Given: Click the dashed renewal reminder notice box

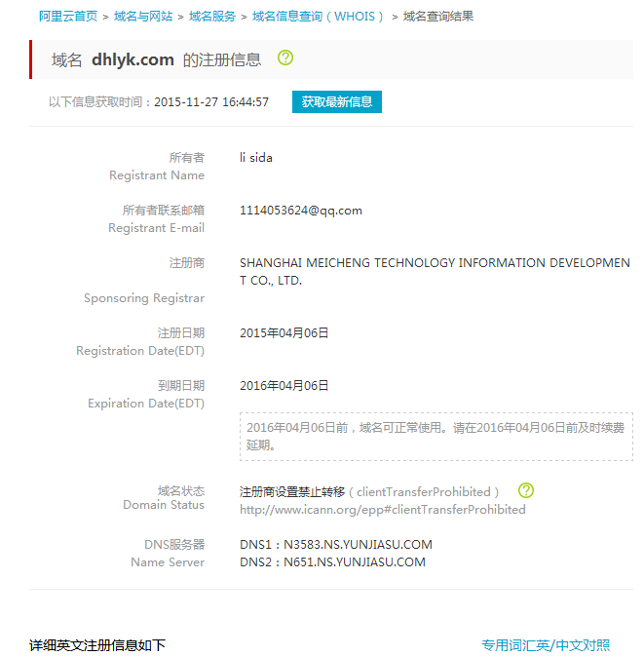Looking at the screenshot, I should click(x=436, y=436).
